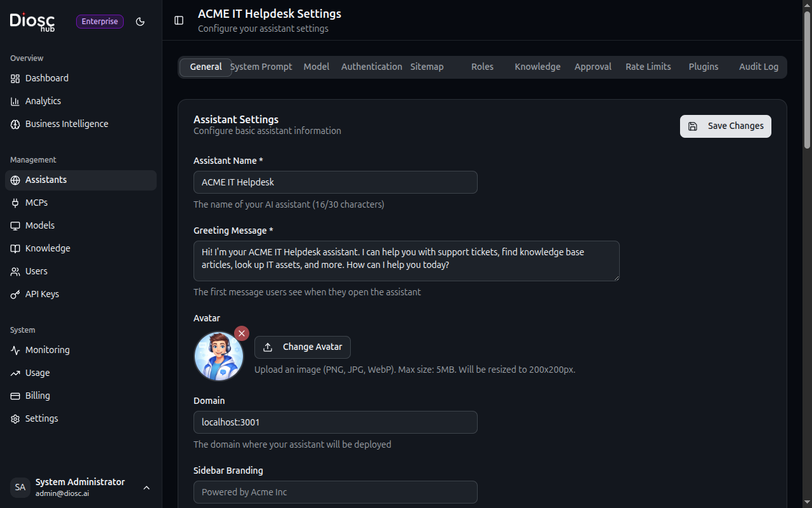Click the page vertical scrollbar
The height and width of the screenshot is (508, 812).
[x=807, y=83]
